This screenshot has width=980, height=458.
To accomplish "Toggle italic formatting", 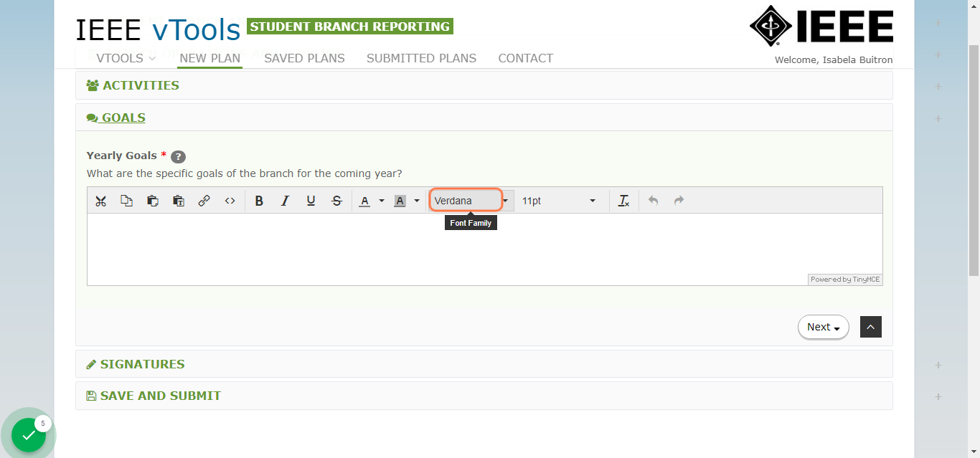I will [285, 201].
